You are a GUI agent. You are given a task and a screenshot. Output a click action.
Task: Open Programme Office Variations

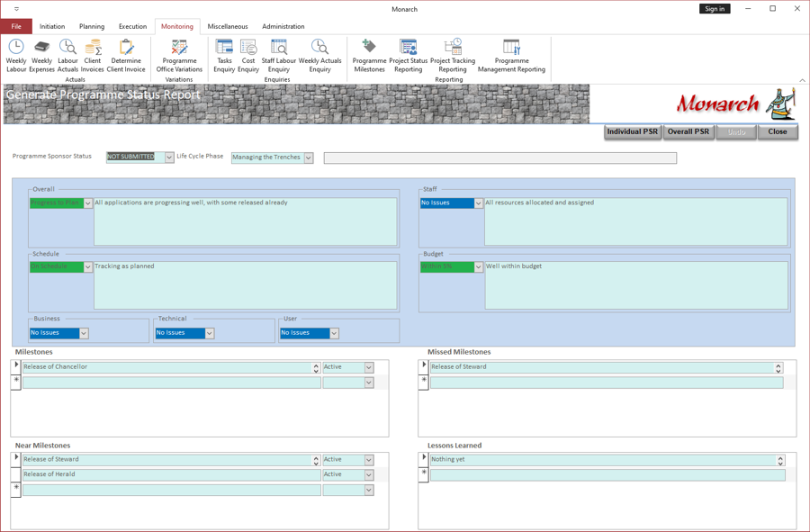[x=179, y=55]
